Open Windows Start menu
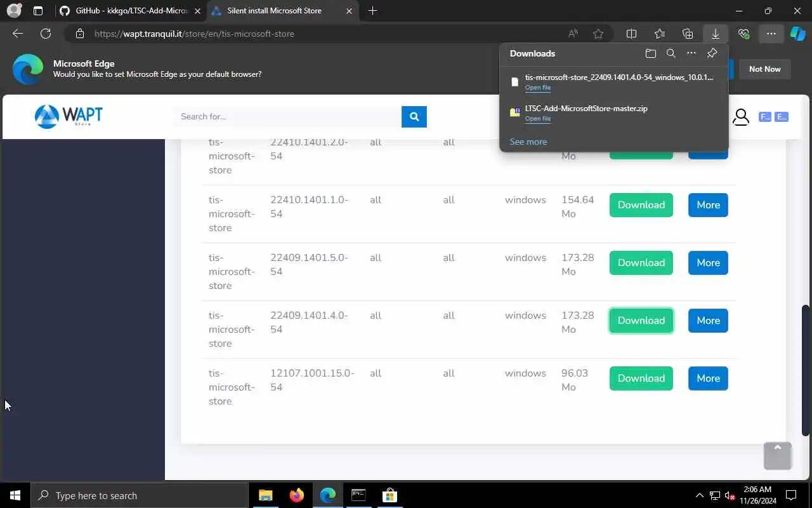812x508 pixels. coord(15,495)
